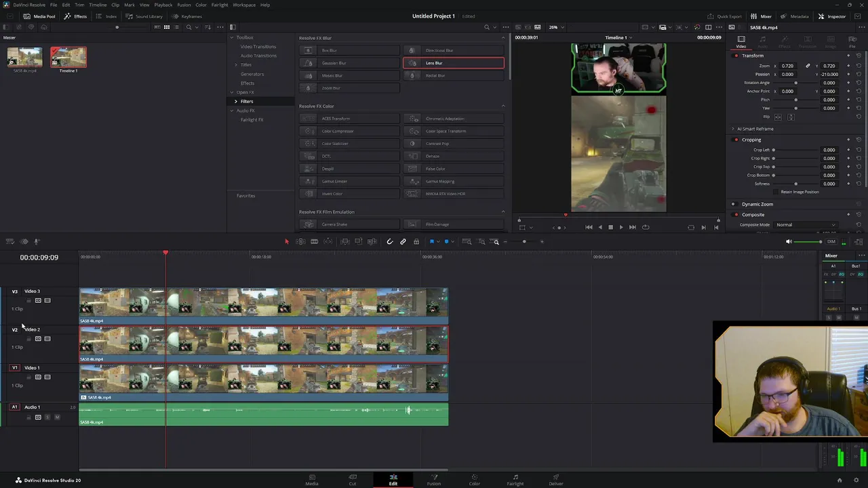Switch to the Fairlight page
868x488 pixels.
(515, 480)
